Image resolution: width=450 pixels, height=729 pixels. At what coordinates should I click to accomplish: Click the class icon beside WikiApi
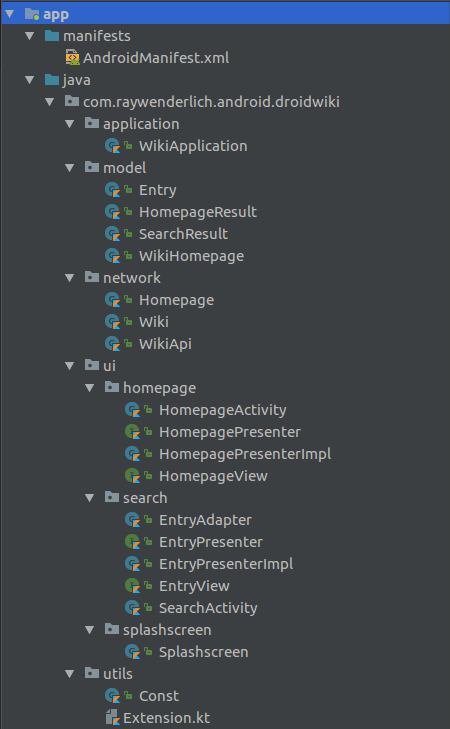[x=112, y=344]
